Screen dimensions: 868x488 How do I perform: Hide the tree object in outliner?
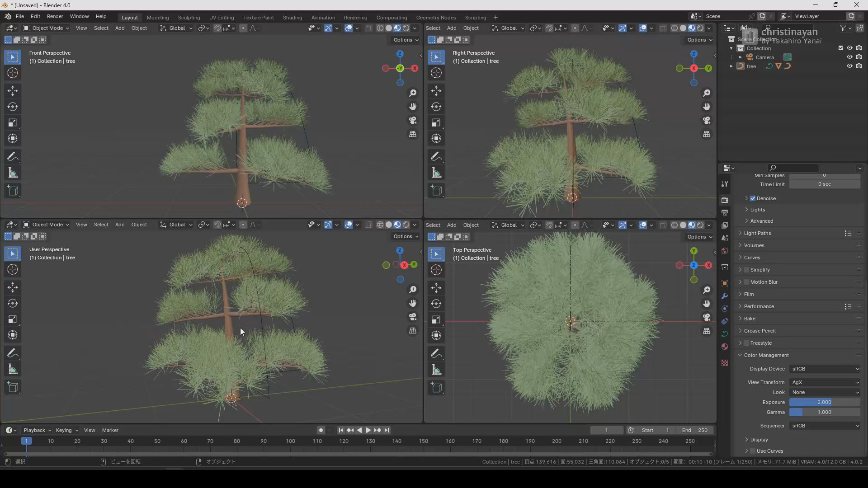(x=849, y=66)
